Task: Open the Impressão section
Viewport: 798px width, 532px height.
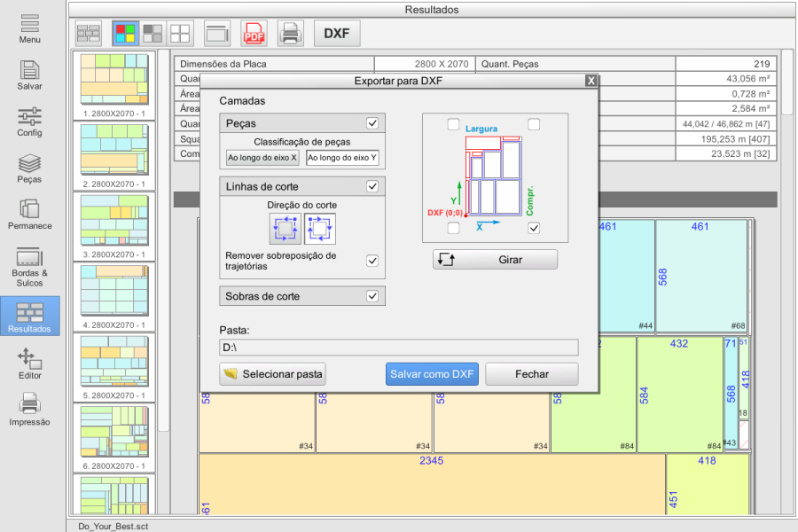Action: click(x=29, y=410)
